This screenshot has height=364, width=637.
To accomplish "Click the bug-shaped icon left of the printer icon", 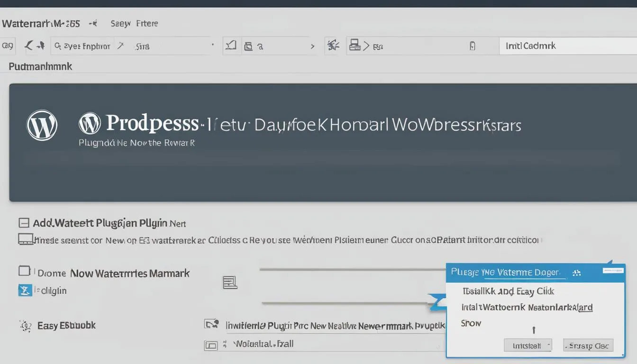I will click(x=333, y=45).
